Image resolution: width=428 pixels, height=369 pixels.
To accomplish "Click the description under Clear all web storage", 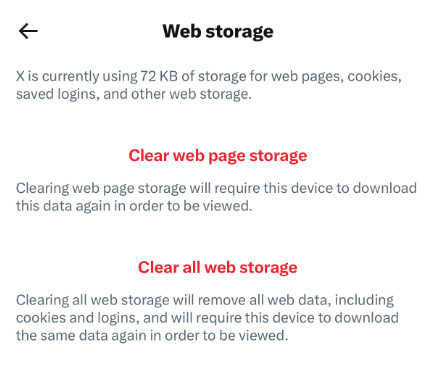I will [x=207, y=318].
